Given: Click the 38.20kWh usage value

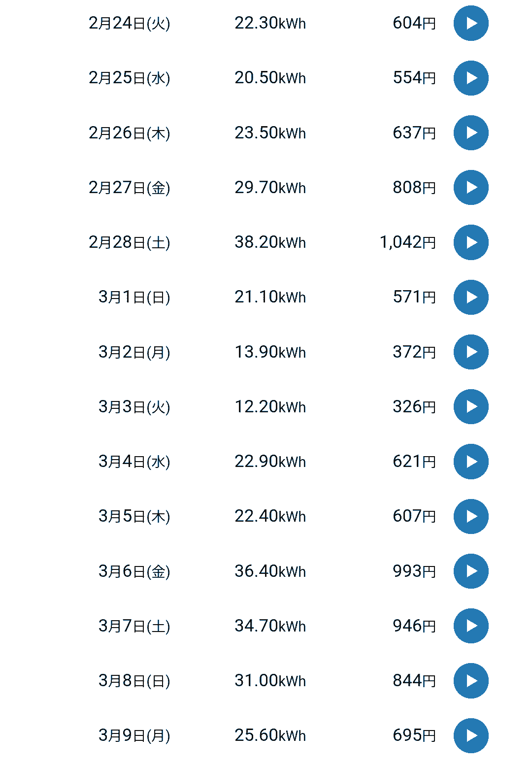Looking at the screenshot, I should (x=270, y=242).
